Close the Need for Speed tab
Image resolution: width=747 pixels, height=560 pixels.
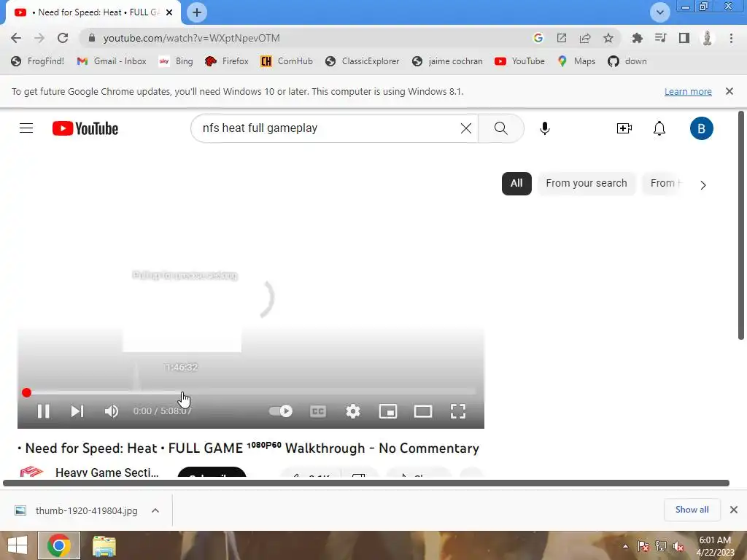[169, 12]
